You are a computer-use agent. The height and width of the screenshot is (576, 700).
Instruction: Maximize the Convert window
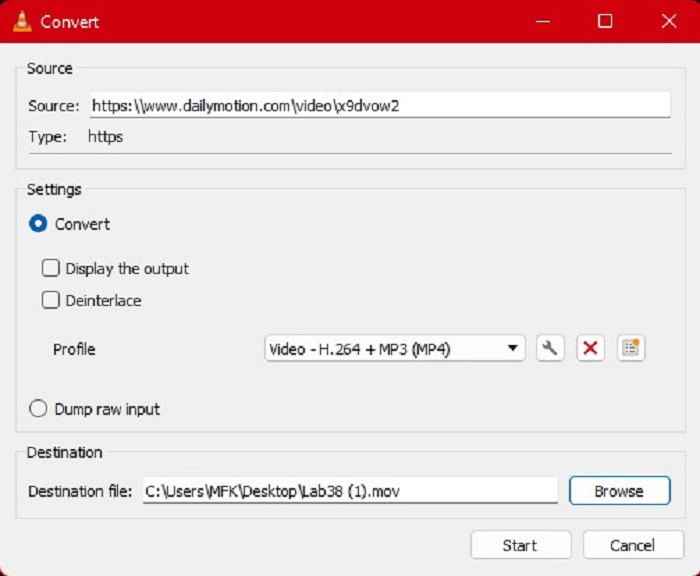click(x=605, y=21)
